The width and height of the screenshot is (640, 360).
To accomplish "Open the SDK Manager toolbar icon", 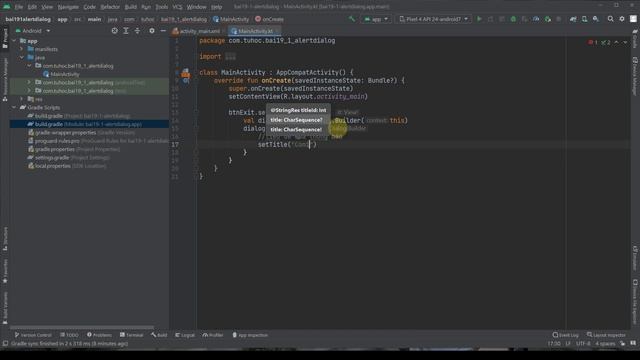I will coord(596,19).
